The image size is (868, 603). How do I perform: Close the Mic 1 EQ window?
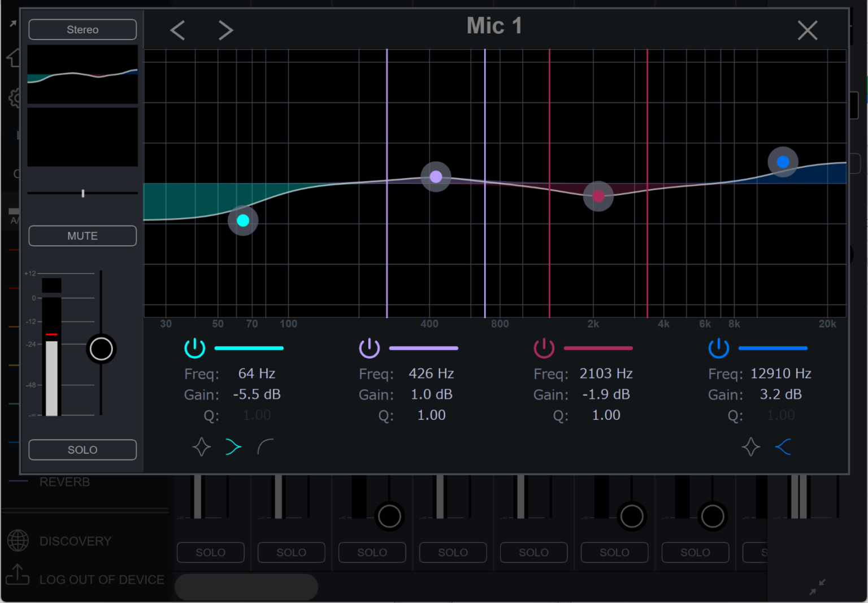click(807, 31)
